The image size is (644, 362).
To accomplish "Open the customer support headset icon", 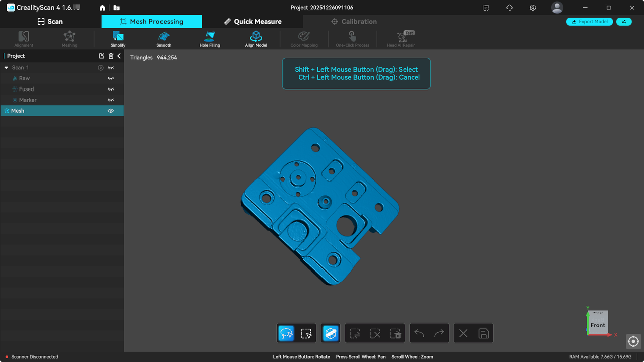I will [509, 8].
